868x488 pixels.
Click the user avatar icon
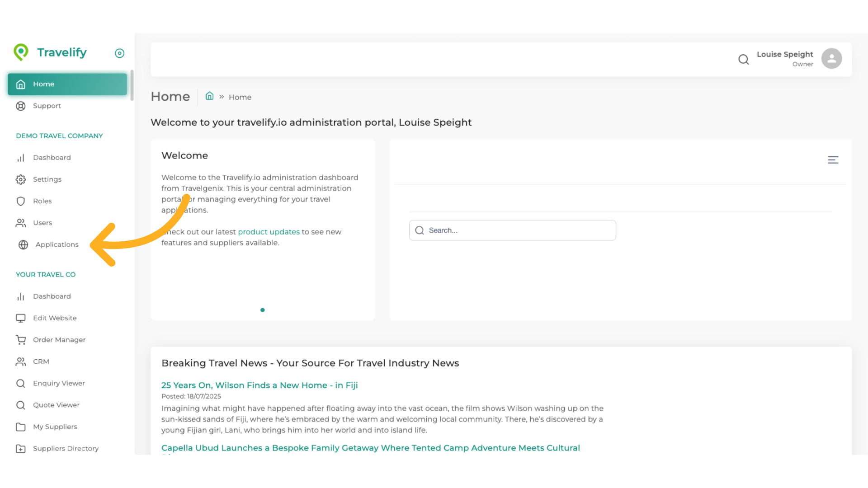(831, 59)
